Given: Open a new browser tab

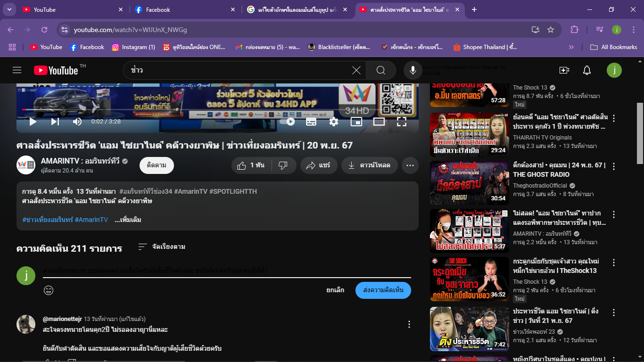Looking at the screenshot, I should pyautogui.click(x=474, y=9).
